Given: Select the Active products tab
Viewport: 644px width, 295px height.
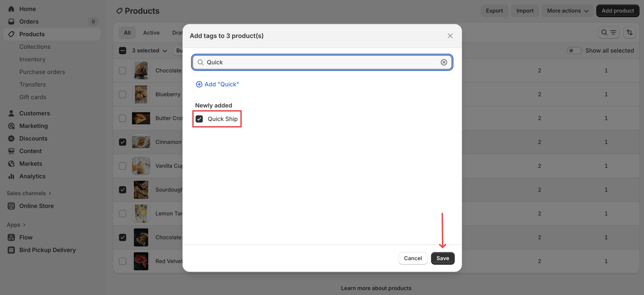Looking at the screenshot, I should click(151, 33).
